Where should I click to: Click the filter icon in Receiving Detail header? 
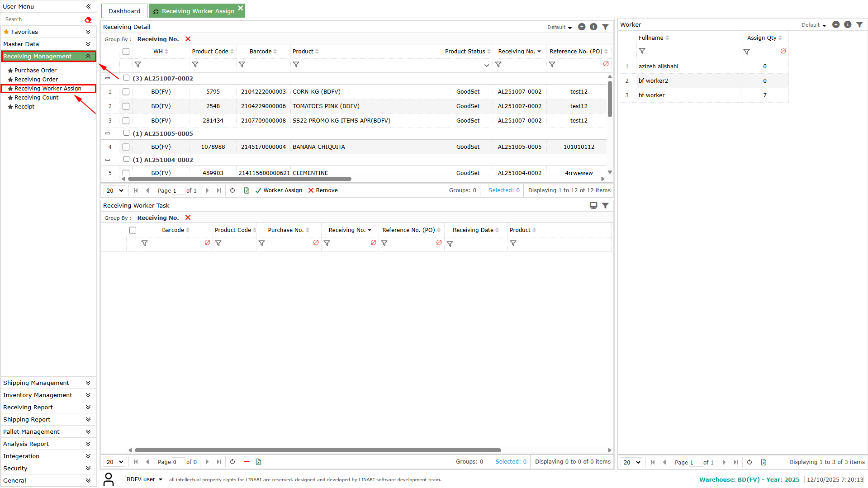pos(605,27)
